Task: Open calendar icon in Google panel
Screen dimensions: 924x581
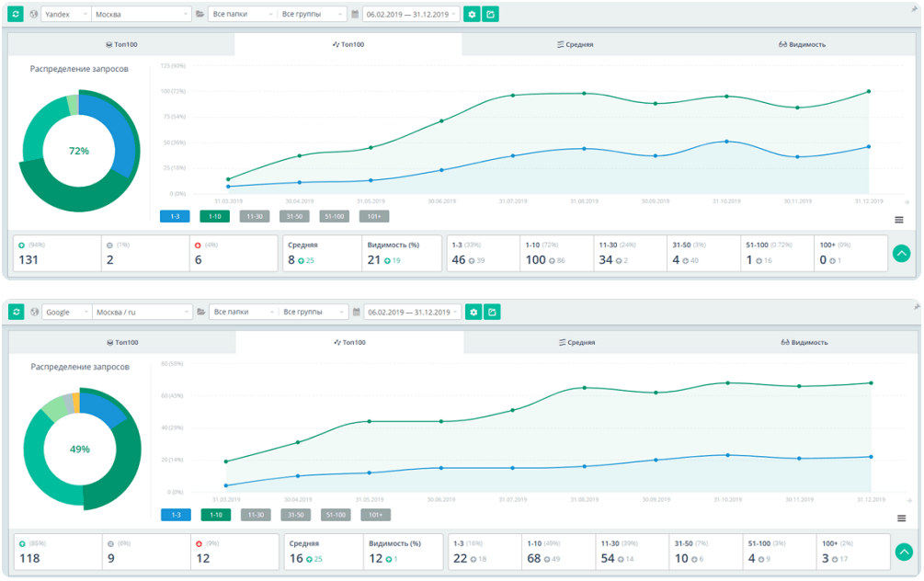Action: (x=356, y=312)
